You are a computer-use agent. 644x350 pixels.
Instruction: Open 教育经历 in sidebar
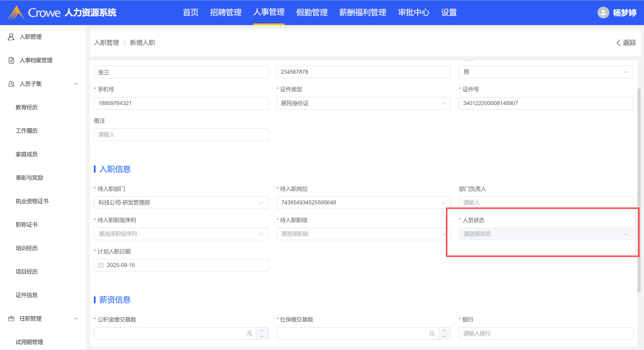click(26, 107)
